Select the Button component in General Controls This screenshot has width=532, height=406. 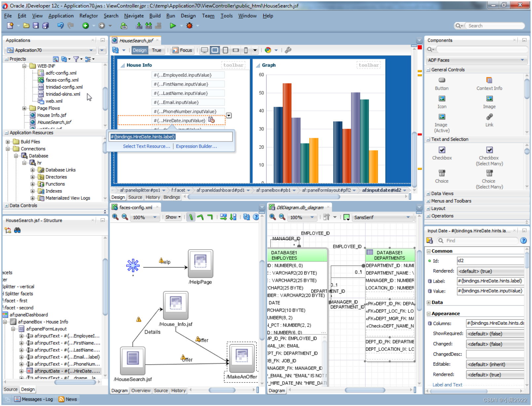pyautogui.click(x=442, y=84)
